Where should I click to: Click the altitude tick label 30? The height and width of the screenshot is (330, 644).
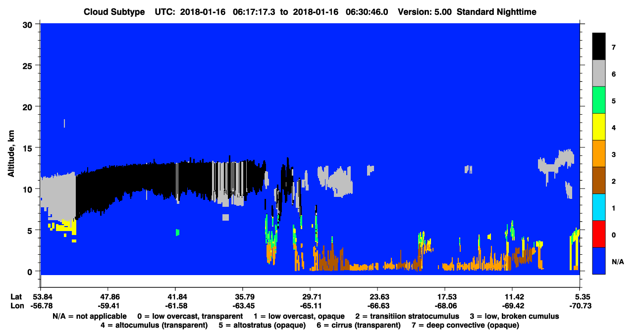pyautogui.click(x=29, y=24)
